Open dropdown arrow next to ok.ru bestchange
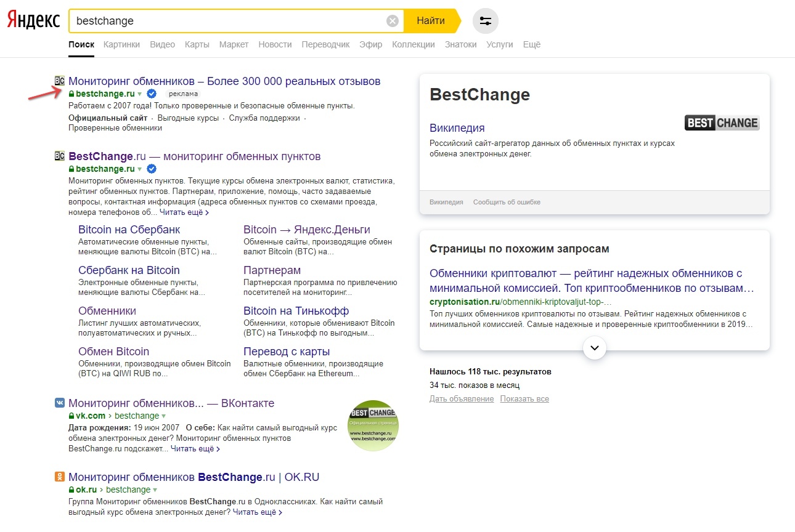This screenshot has width=795, height=532. 155,490
